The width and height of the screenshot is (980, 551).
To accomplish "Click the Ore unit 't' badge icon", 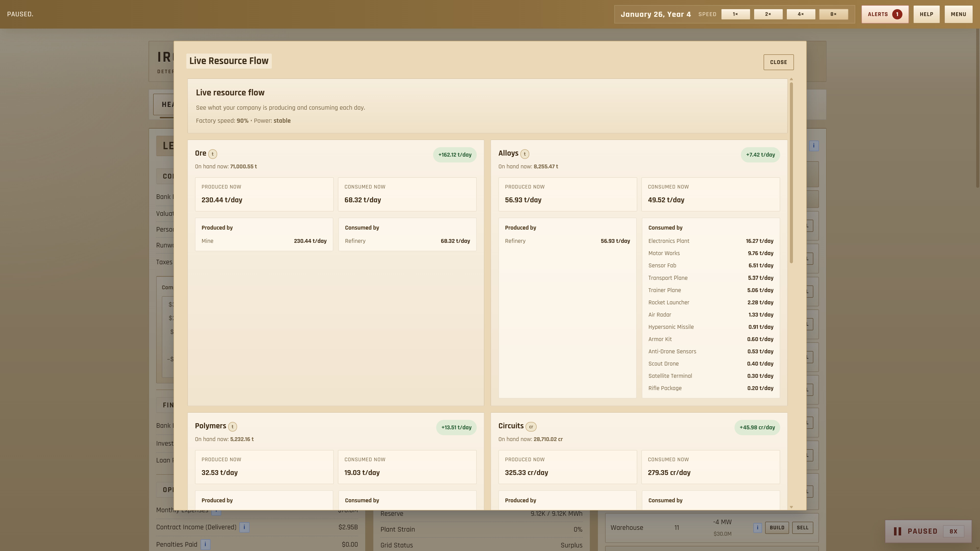I will point(213,154).
